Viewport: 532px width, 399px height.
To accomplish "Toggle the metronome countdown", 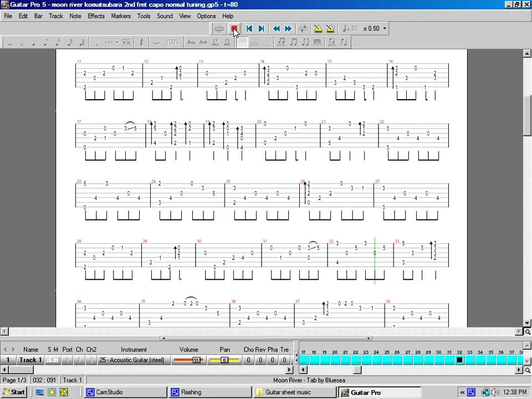I will click(330, 28).
